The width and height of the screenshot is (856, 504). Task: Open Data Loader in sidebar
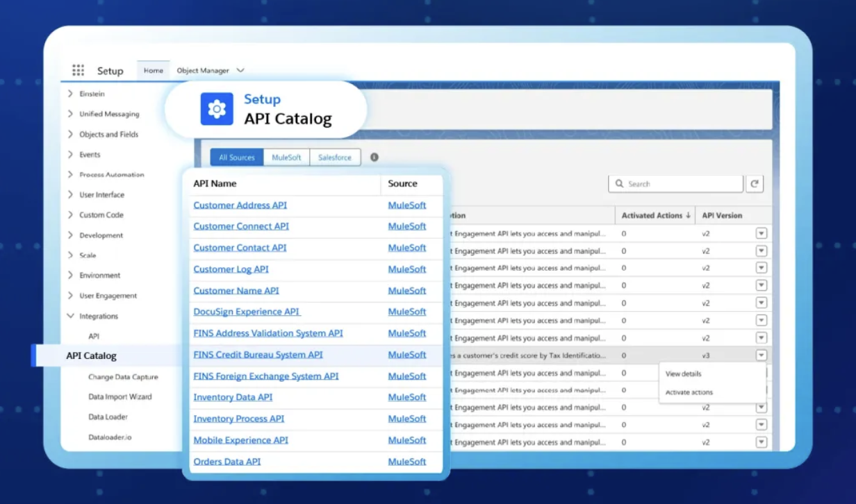pyautogui.click(x=108, y=417)
